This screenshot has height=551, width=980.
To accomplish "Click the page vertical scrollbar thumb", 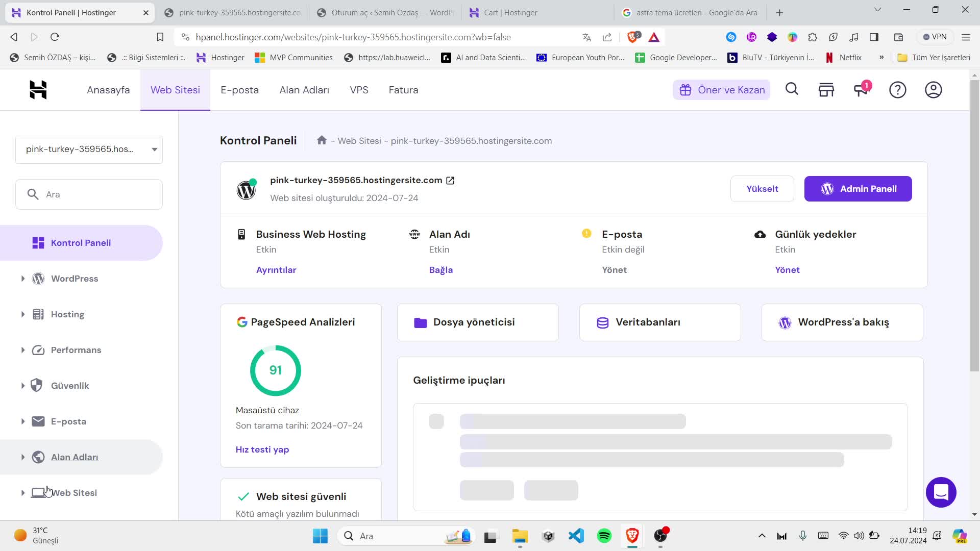I will pyautogui.click(x=974, y=224).
